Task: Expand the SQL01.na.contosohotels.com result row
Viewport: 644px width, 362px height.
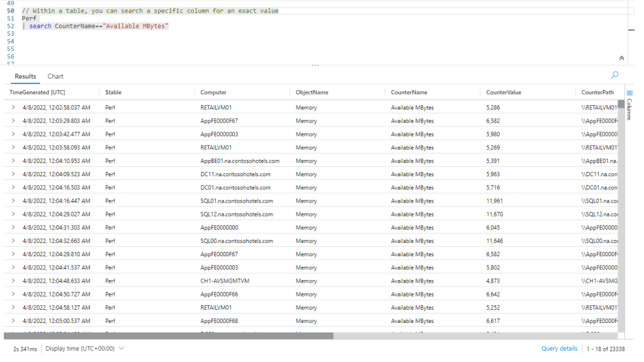Action: 13,201
